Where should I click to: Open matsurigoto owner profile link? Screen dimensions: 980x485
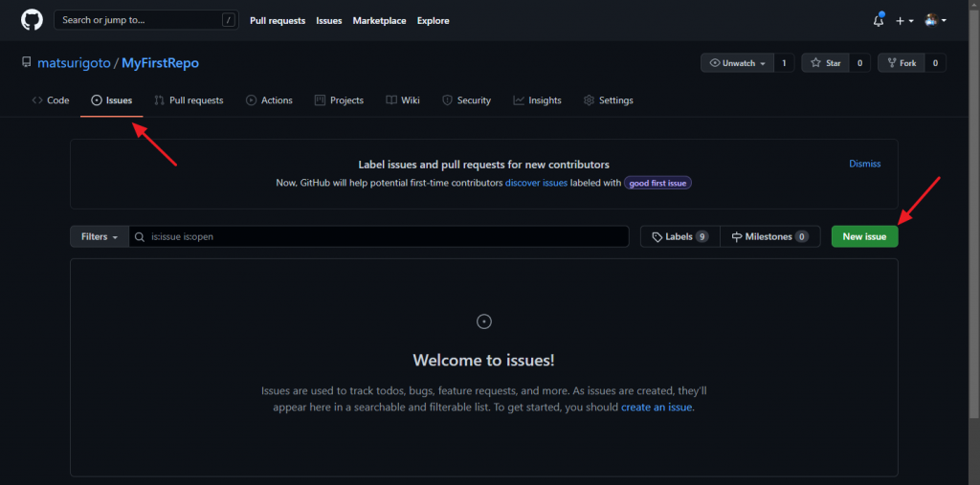click(74, 63)
